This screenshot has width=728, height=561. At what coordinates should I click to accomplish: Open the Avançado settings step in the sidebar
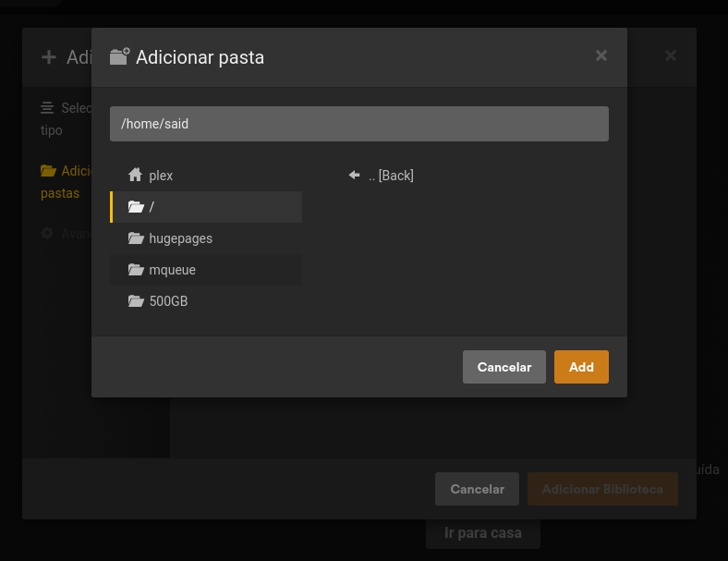[66, 233]
